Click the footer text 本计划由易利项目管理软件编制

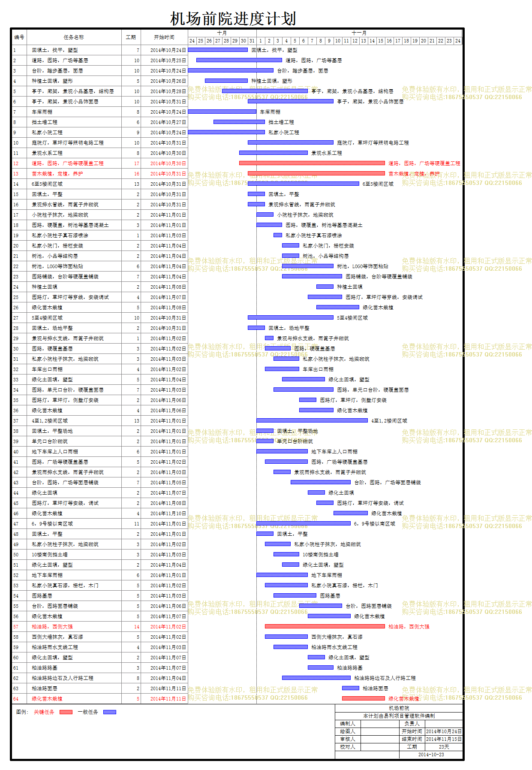coord(399,716)
